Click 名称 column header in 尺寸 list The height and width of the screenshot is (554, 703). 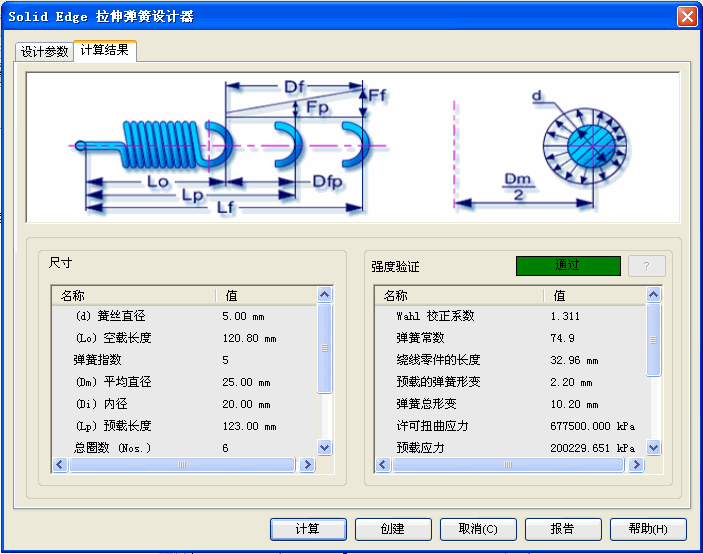[133, 295]
